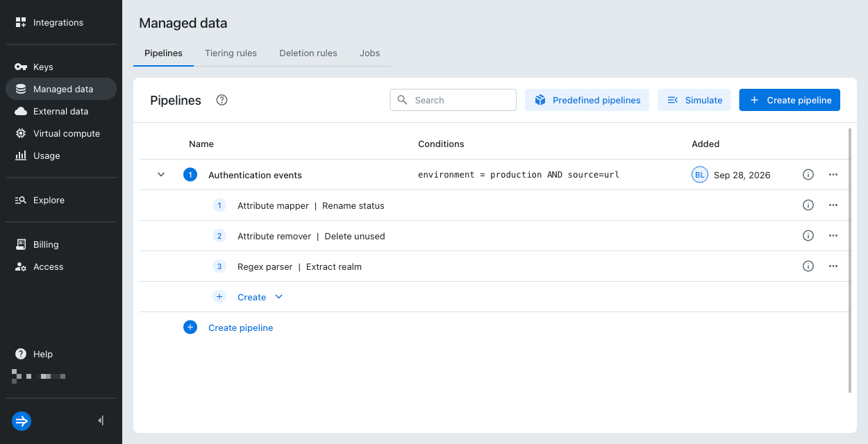The height and width of the screenshot is (444, 868).
Task: Select Regex parser | Extract realm row
Action: coord(494,266)
